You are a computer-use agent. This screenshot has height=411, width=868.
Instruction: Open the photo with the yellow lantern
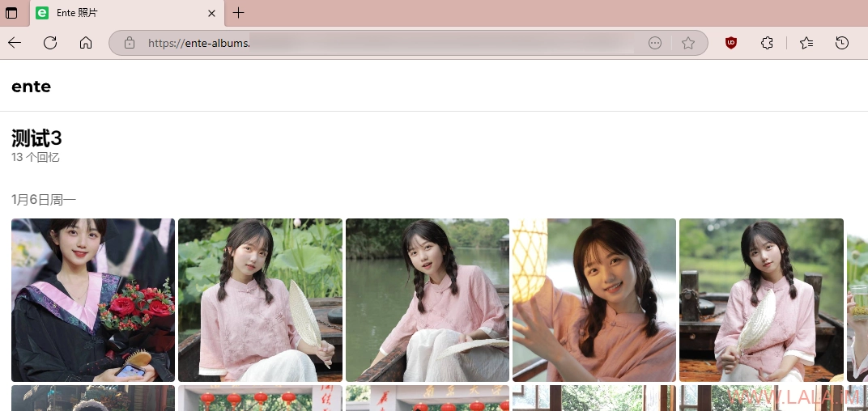point(594,300)
